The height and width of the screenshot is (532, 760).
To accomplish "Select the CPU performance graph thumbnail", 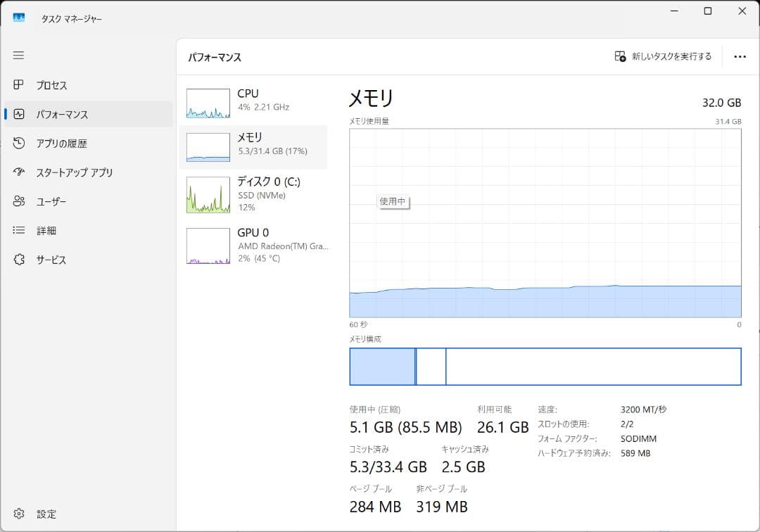I will click(208, 103).
